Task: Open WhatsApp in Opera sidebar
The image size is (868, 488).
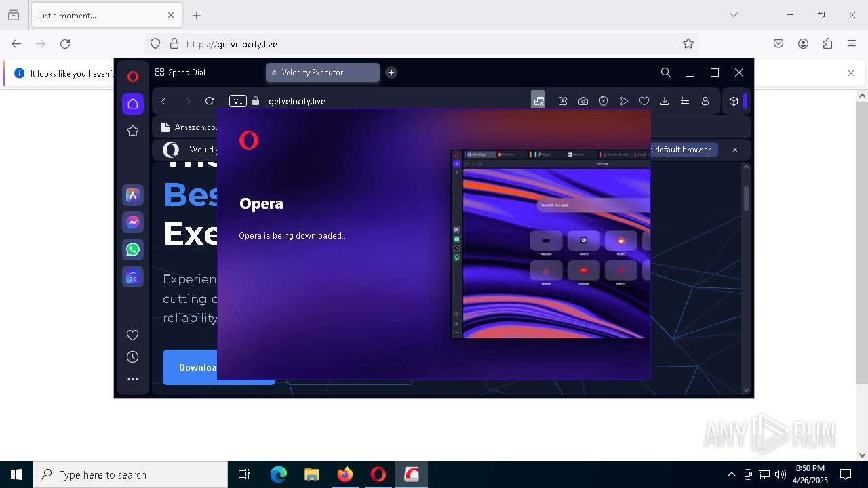Action: click(133, 249)
